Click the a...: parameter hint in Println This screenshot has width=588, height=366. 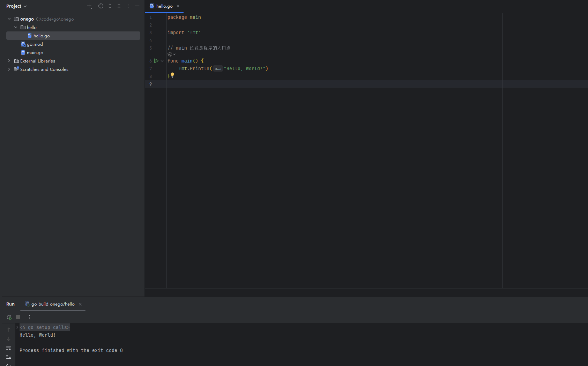click(218, 68)
